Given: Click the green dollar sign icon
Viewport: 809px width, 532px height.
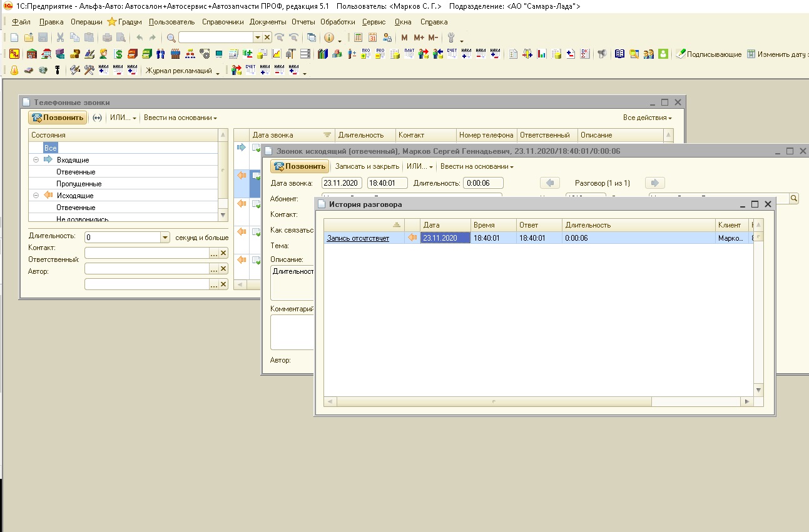Looking at the screenshot, I should click(119, 54).
